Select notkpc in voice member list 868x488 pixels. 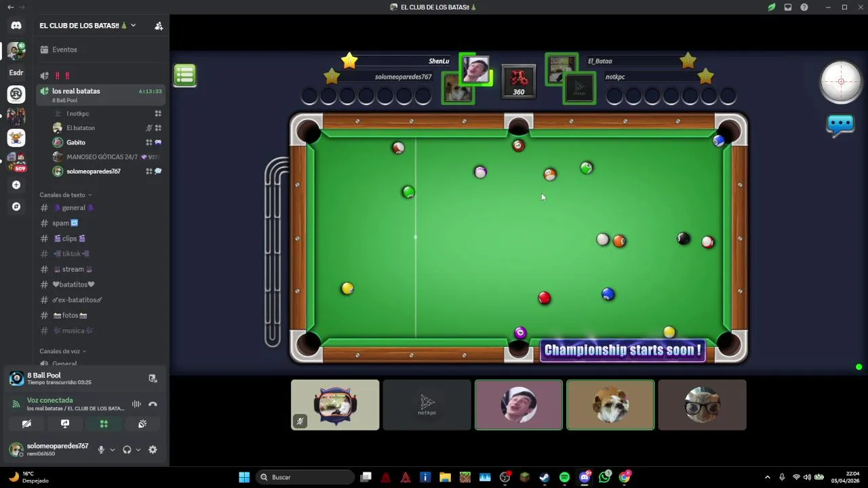[x=107, y=114]
